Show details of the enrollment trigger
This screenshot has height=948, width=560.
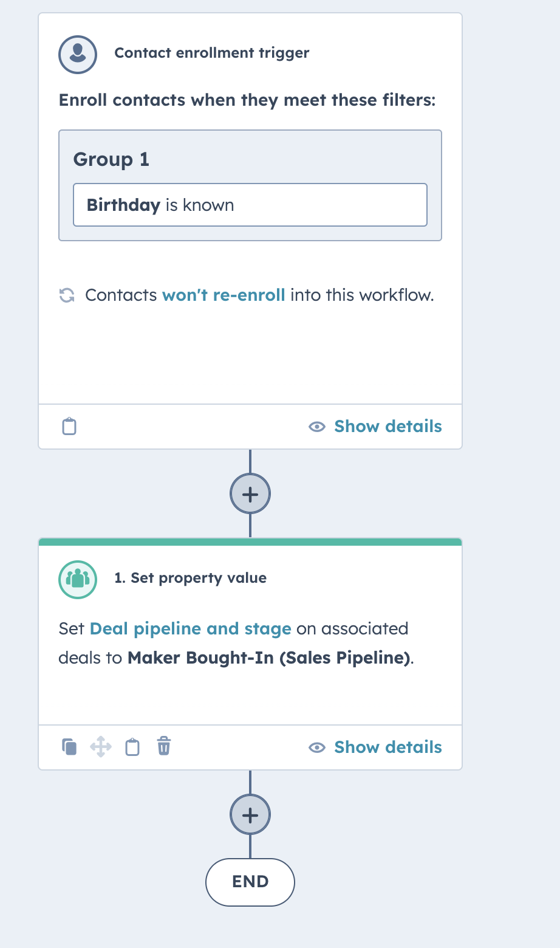pyautogui.click(x=388, y=426)
